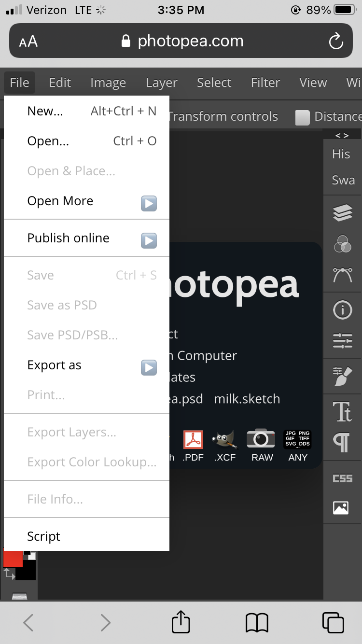Toggle side panel collapse arrows
The width and height of the screenshot is (362, 644).
click(342, 135)
